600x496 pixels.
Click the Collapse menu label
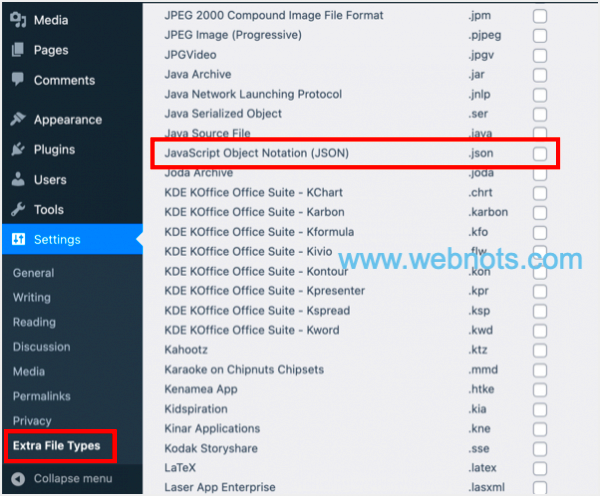(x=73, y=478)
